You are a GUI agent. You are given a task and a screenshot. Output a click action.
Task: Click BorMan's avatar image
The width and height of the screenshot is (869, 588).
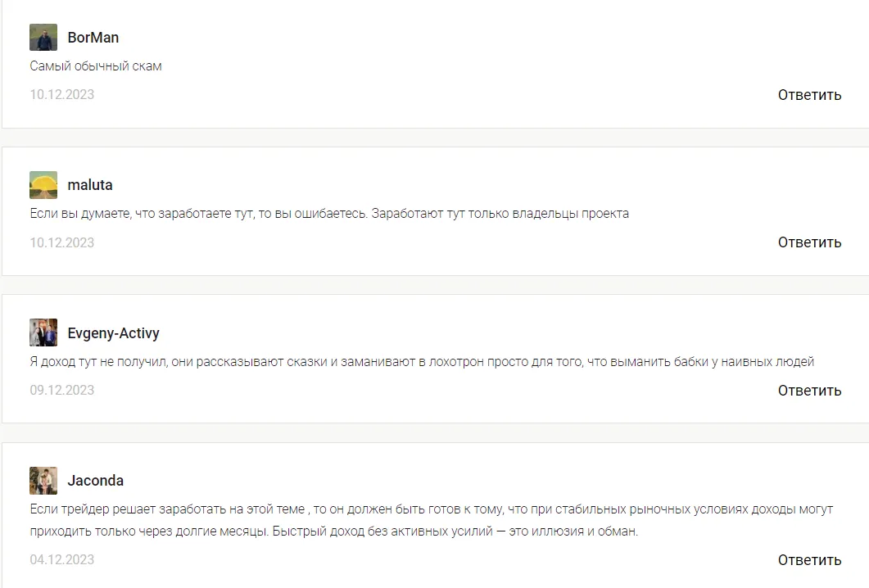pos(43,37)
